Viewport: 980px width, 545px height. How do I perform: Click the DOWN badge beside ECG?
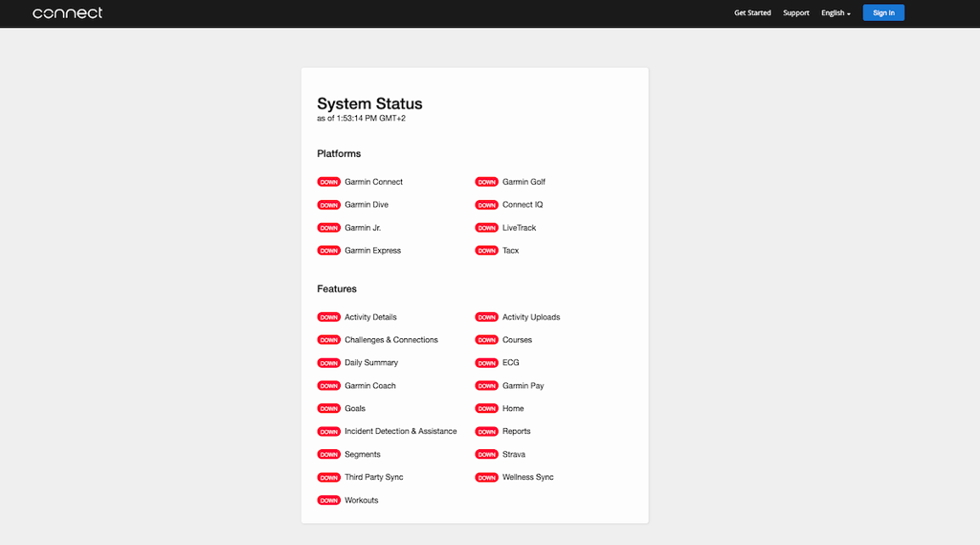(486, 363)
